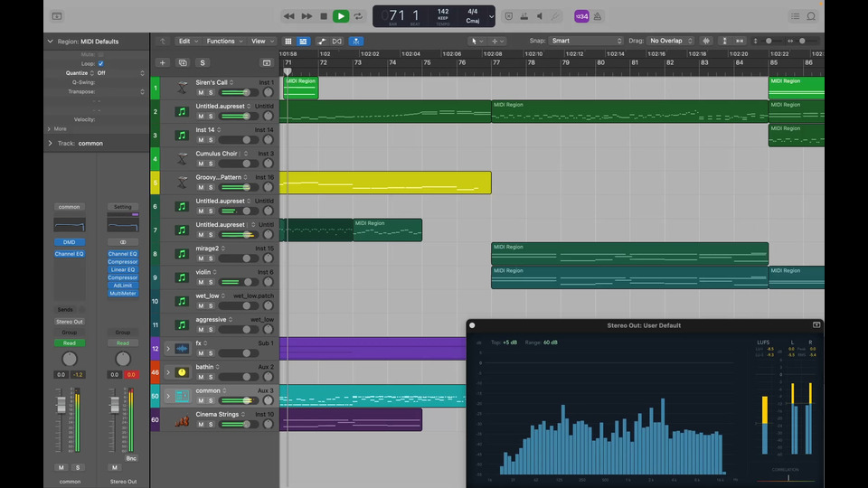Open the Edit menu in tracks area
This screenshot has width=868, height=488.
187,42
